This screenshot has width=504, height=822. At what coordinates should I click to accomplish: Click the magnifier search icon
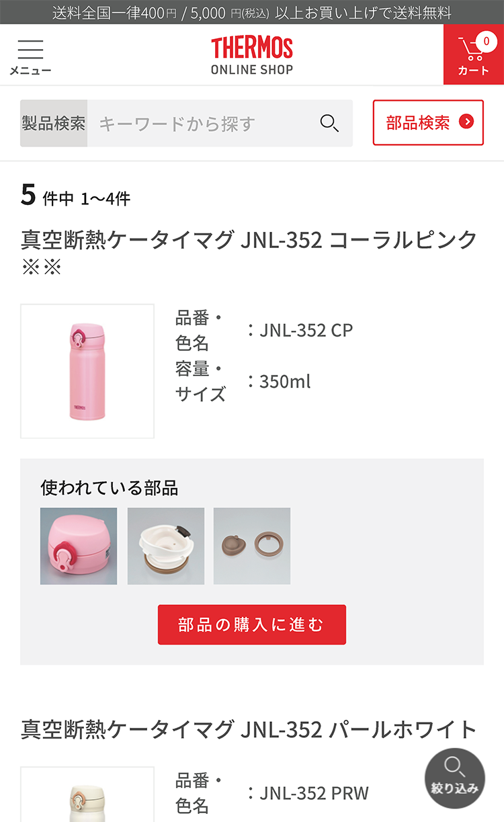click(x=329, y=123)
